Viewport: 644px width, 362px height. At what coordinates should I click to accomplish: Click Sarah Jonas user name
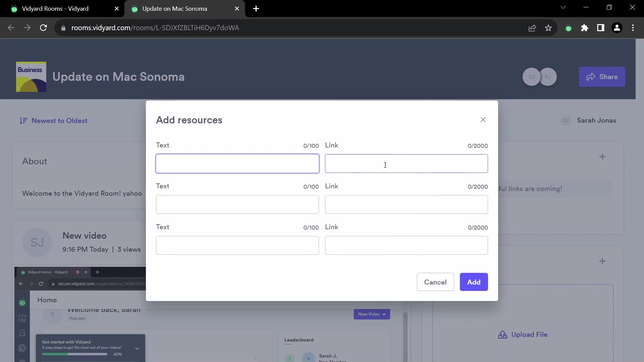pyautogui.click(x=596, y=120)
